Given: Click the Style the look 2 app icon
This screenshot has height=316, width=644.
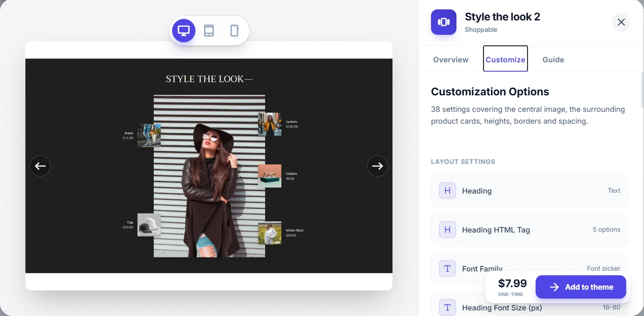Looking at the screenshot, I should [444, 22].
